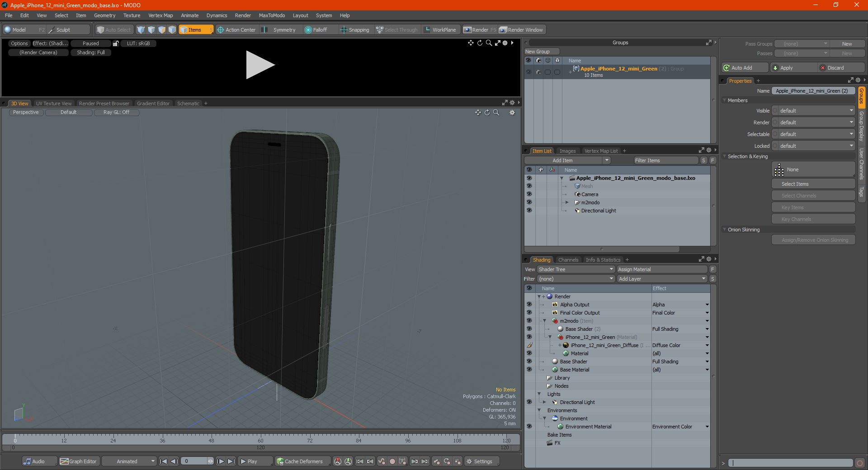Select Edges selection mode icon
This screenshot has height=470, width=868.
[151, 30]
